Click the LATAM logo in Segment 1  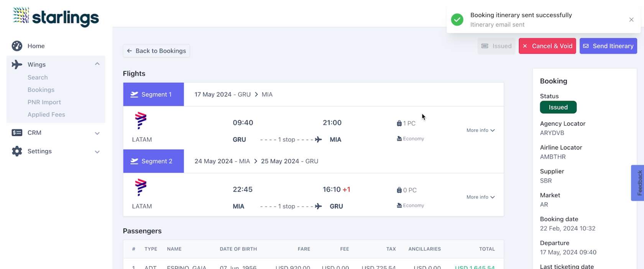pos(141,120)
